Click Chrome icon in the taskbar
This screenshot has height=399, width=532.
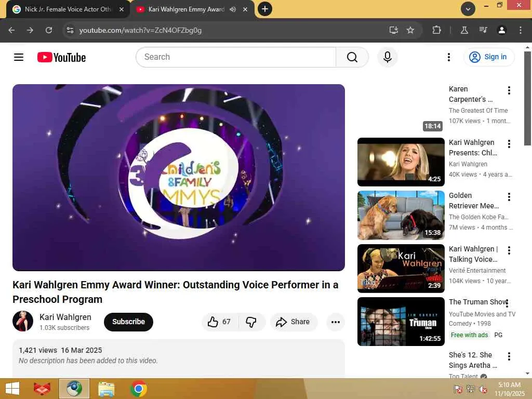[138, 389]
